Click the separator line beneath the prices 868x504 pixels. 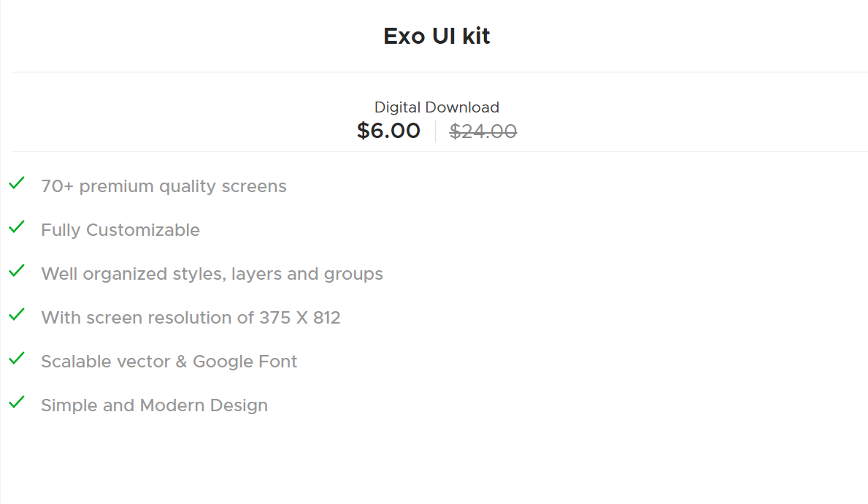click(x=439, y=151)
